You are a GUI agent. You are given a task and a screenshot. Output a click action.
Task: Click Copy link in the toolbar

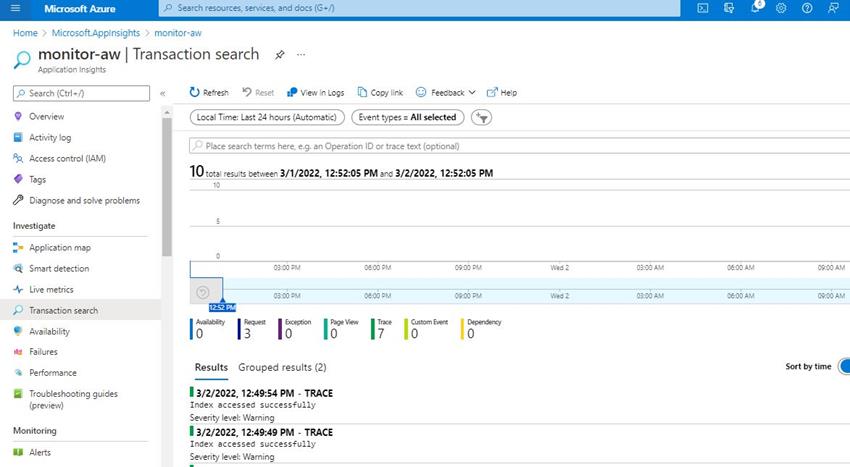coord(380,93)
